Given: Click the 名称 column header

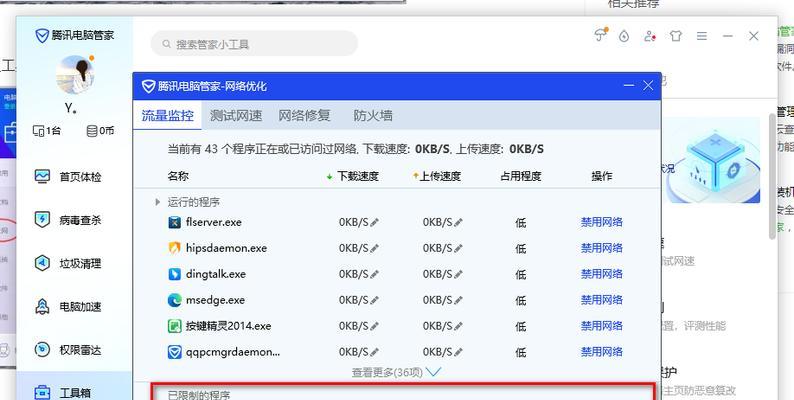Looking at the screenshot, I should (x=178, y=176).
